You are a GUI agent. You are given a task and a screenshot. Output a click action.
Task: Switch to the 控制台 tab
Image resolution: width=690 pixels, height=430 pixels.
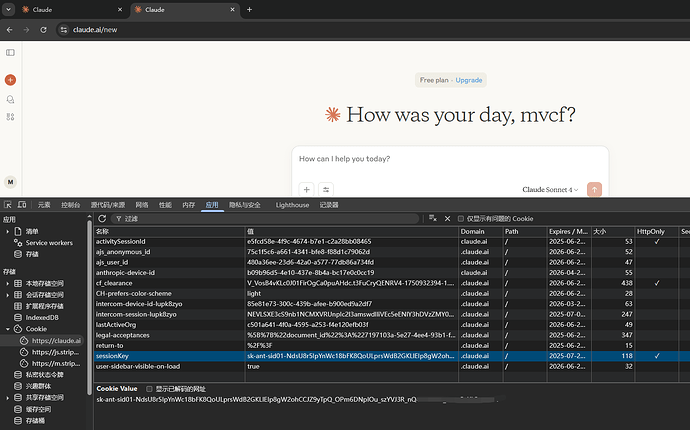click(x=71, y=205)
